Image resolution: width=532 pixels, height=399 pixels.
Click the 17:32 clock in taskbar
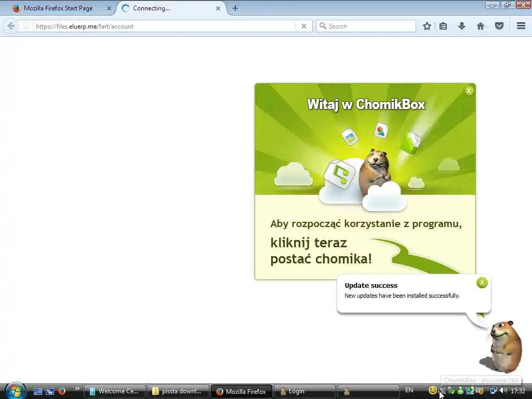point(518,391)
